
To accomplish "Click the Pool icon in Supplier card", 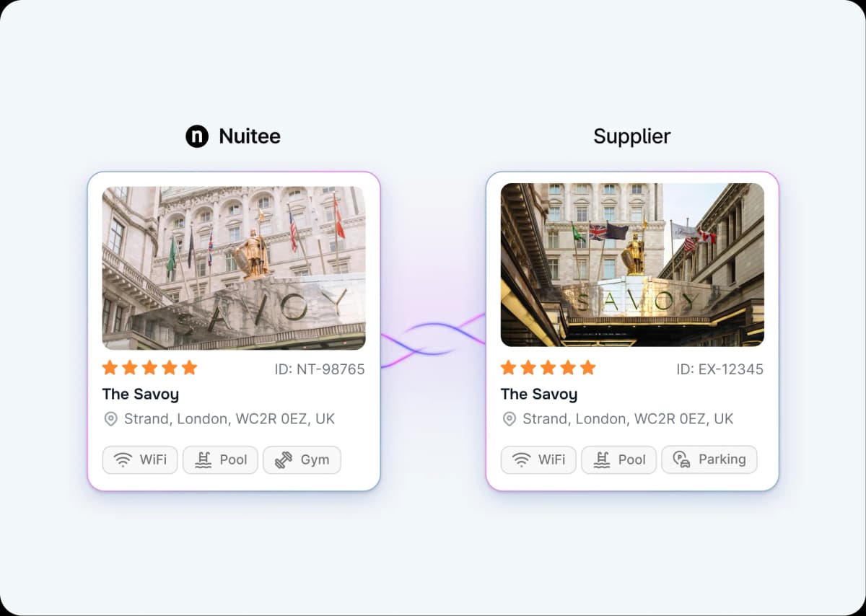I will (x=602, y=460).
